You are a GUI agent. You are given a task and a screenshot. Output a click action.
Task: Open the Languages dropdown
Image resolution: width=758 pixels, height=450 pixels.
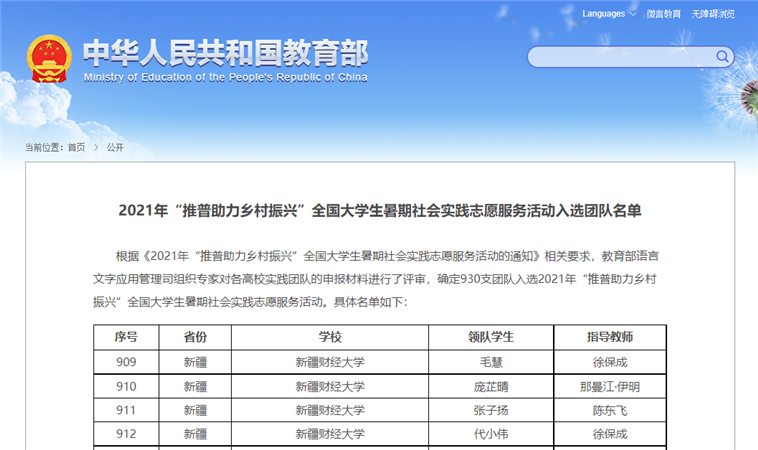(609, 14)
